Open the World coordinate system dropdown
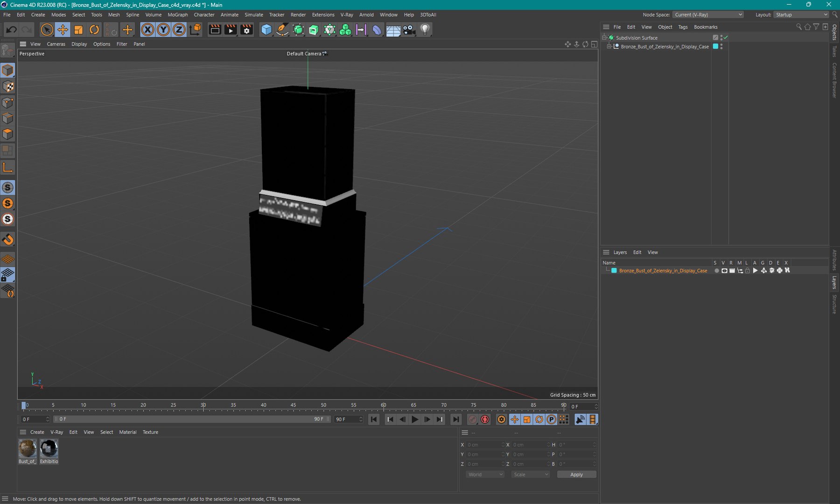840x504 pixels. point(485,475)
